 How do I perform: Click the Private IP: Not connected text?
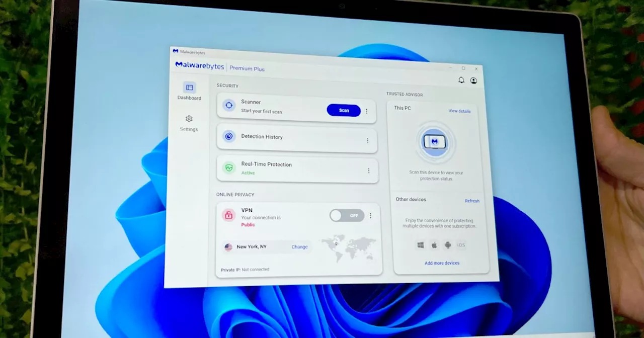(x=245, y=270)
